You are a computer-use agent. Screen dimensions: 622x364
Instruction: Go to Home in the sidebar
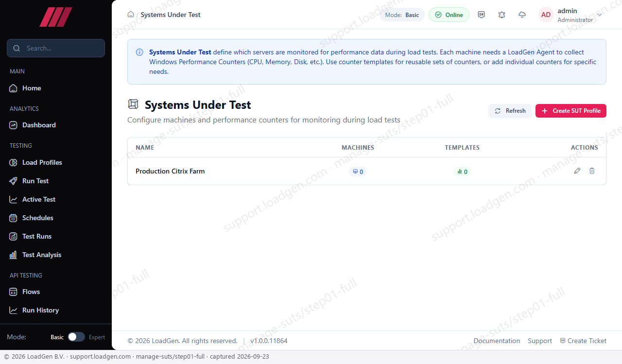click(56, 88)
